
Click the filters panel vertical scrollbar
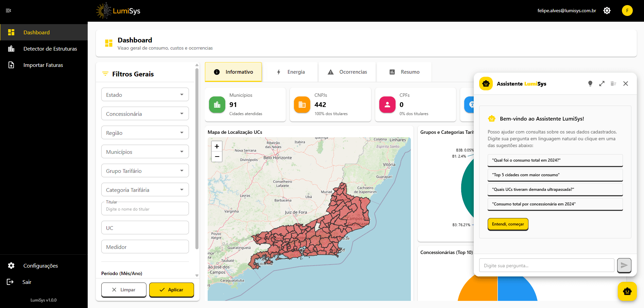point(197,159)
